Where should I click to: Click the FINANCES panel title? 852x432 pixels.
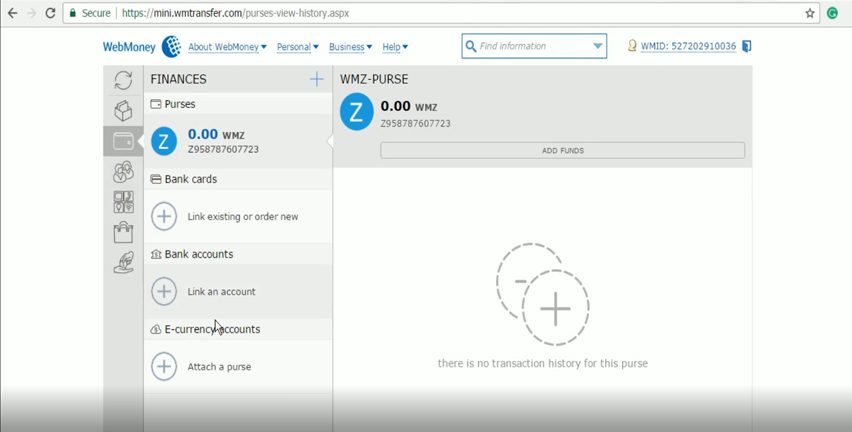pyautogui.click(x=178, y=79)
